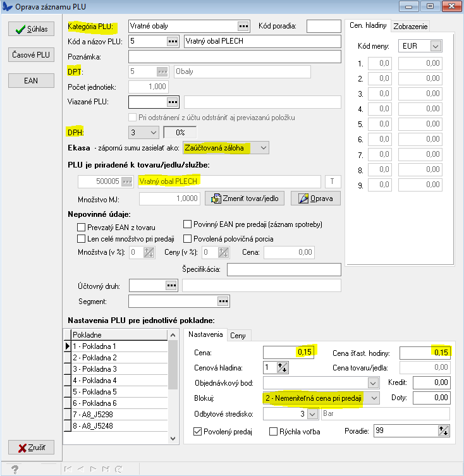The image size is (464, 476).
Task: Click the Ceny percent calculator icon
Action: tap(223, 252)
